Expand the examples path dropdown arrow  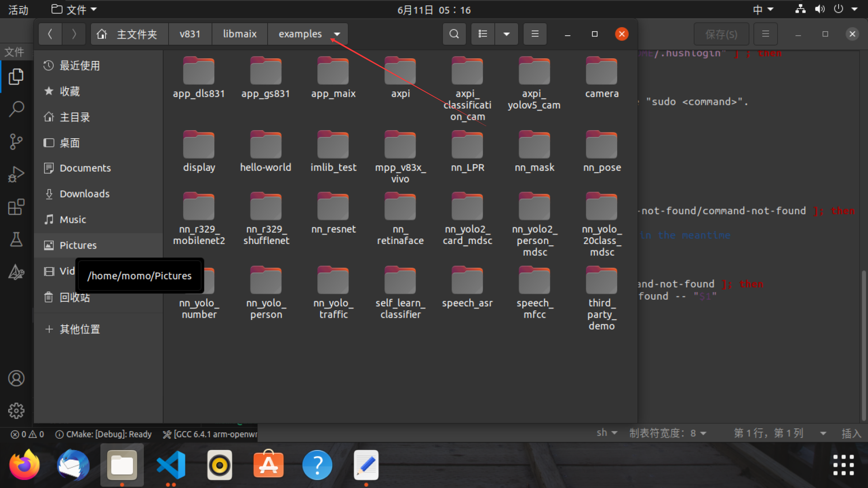pos(337,34)
